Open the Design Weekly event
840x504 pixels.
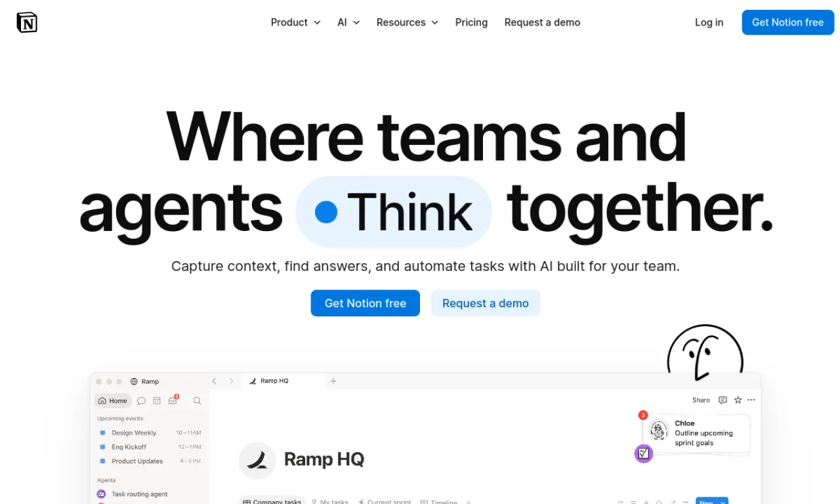pos(150,433)
